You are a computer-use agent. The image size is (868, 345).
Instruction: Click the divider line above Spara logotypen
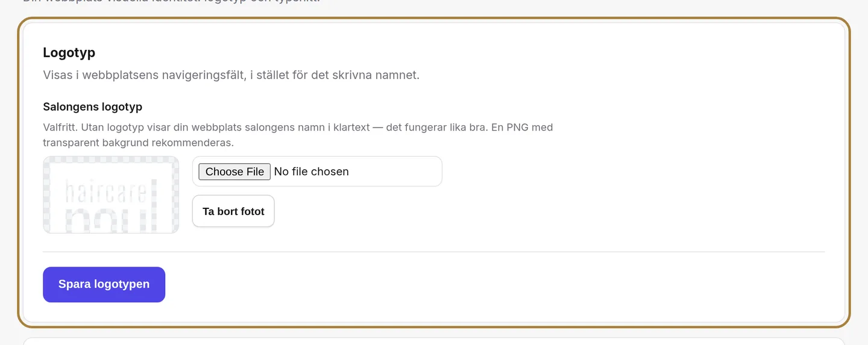433,252
